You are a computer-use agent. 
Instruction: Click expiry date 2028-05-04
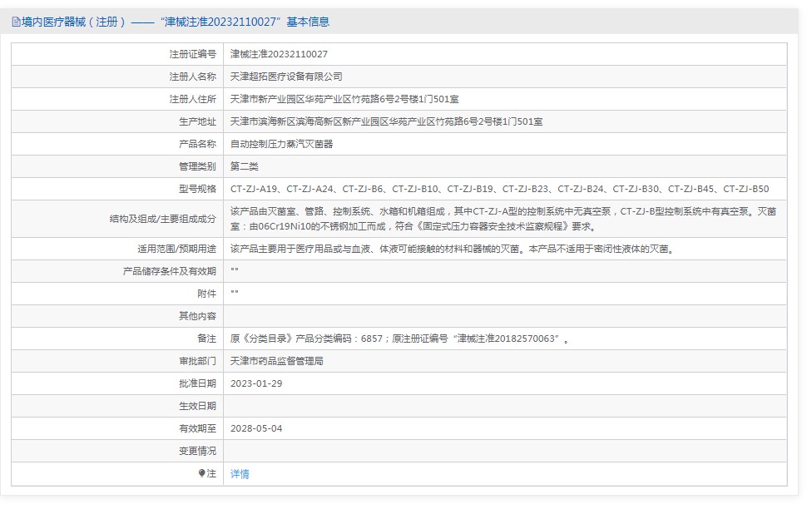pyautogui.click(x=256, y=428)
